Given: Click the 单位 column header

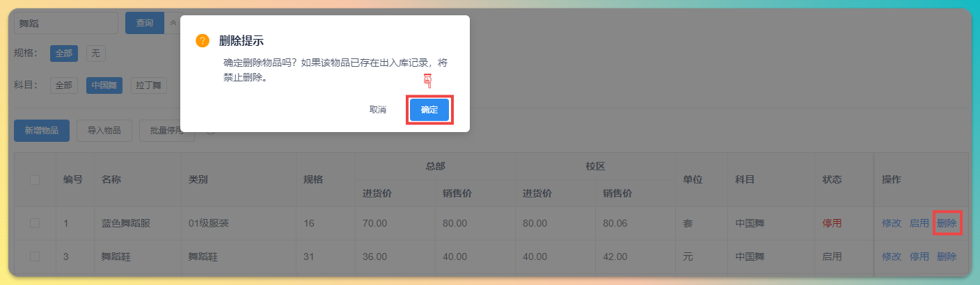Looking at the screenshot, I should [x=693, y=179].
